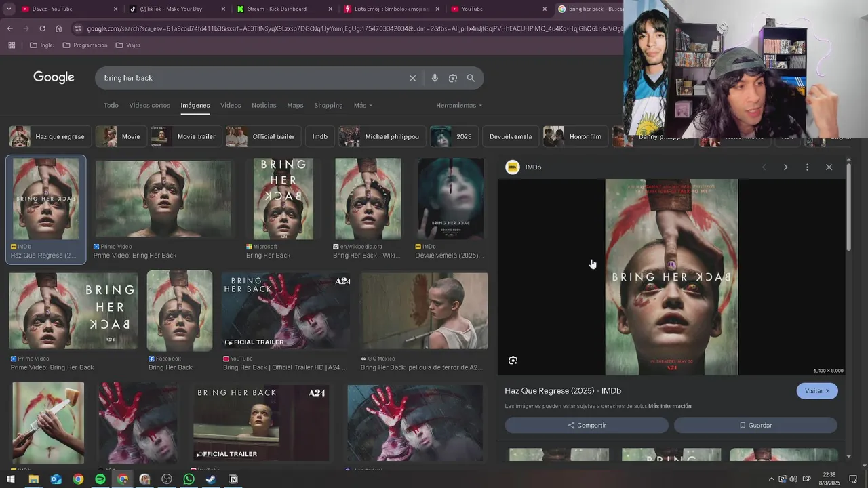Open the Programacion bookmarks folder
This screenshot has width=868, height=488.
point(85,45)
